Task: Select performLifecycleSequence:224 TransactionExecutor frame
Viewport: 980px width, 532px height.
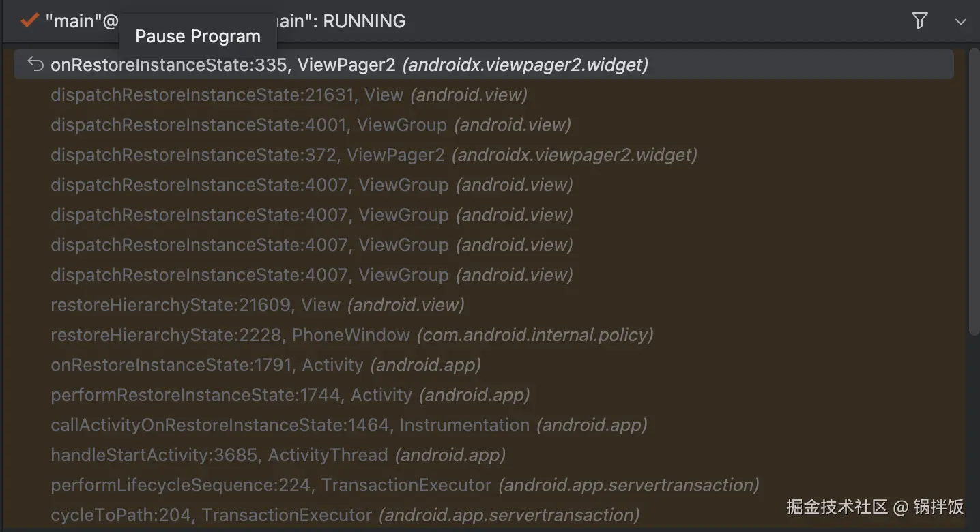Action: (x=405, y=485)
